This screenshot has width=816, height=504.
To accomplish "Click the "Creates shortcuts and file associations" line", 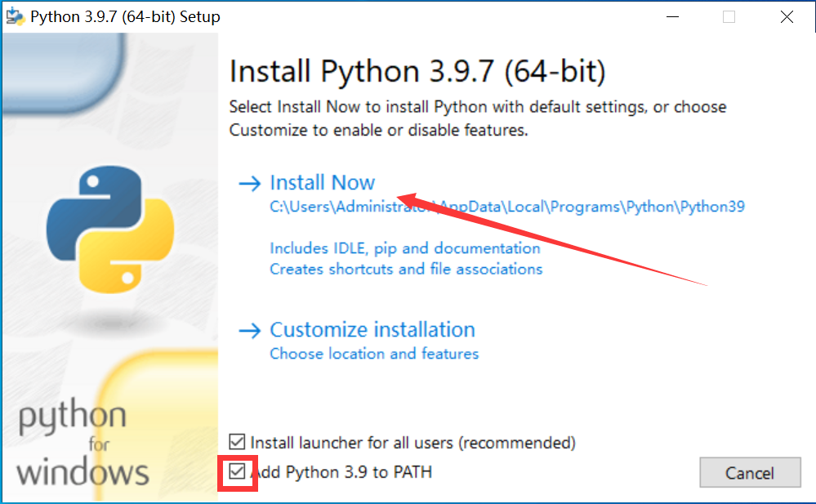I will (x=406, y=269).
